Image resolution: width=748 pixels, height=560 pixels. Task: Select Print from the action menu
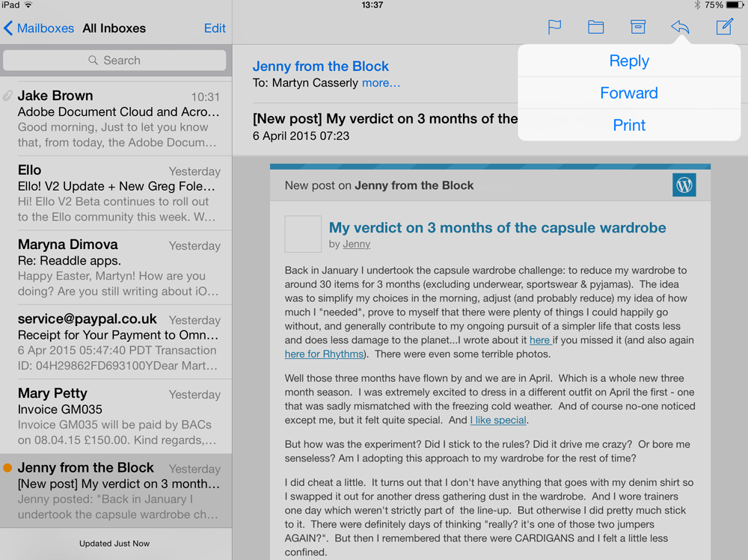[x=629, y=125]
